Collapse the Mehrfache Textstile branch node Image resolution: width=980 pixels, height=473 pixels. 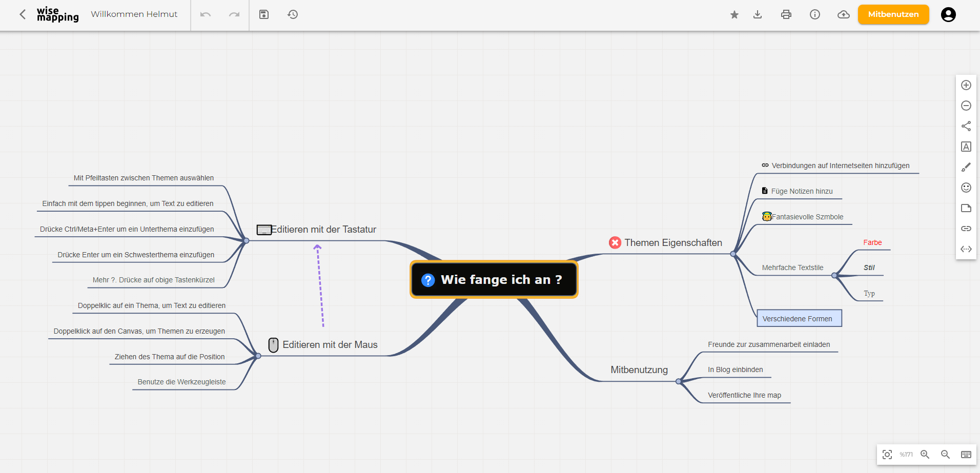click(834, 276)
